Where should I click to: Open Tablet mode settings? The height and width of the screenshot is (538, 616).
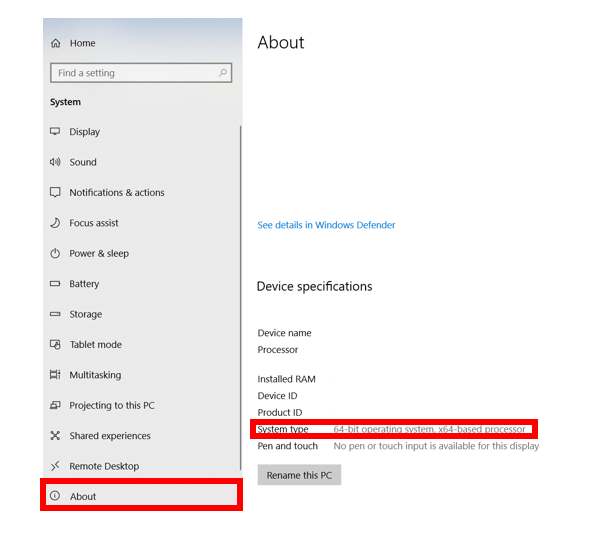click(x=95, y=345)
